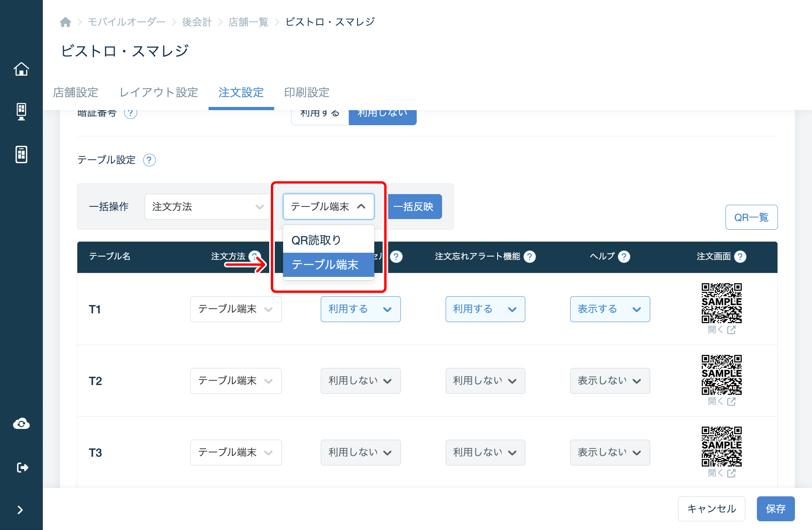812x530 pixels.
Task: Switch to the 印刷設定 tab
Action: (x=307, y=93)
